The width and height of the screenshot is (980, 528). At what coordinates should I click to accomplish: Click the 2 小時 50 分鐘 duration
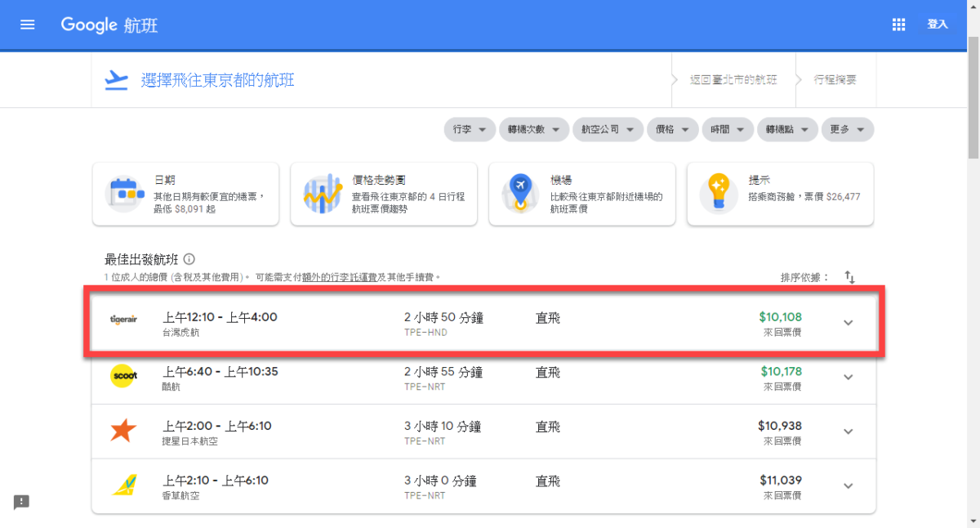(443, 318)
